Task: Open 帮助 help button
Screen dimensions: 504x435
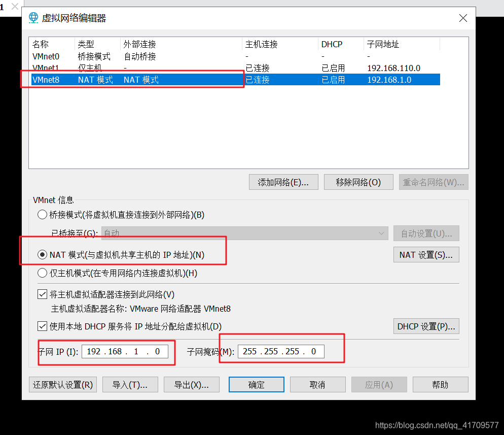Action: 440,384
